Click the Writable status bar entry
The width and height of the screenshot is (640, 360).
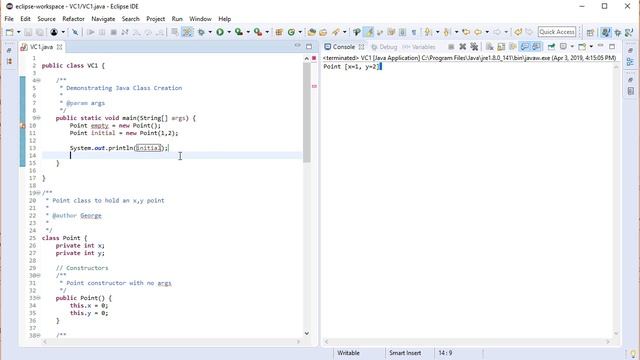pyautogui.click(x=349, y=353)
